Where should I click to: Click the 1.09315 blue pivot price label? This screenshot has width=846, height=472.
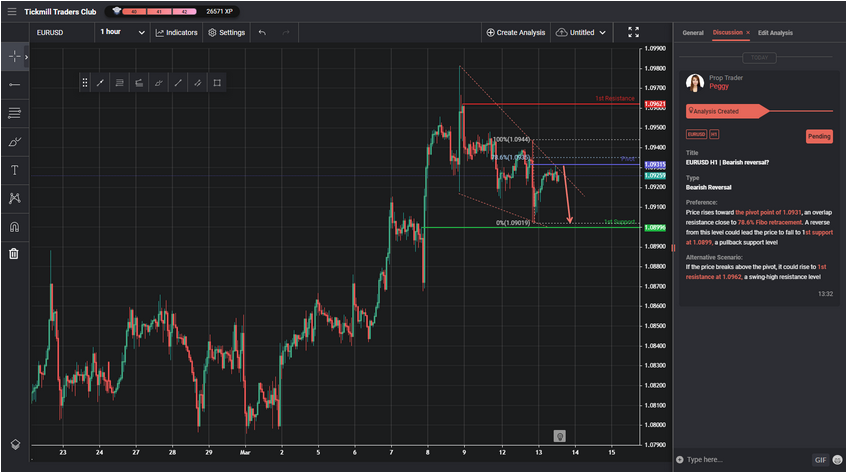point(655,165)
